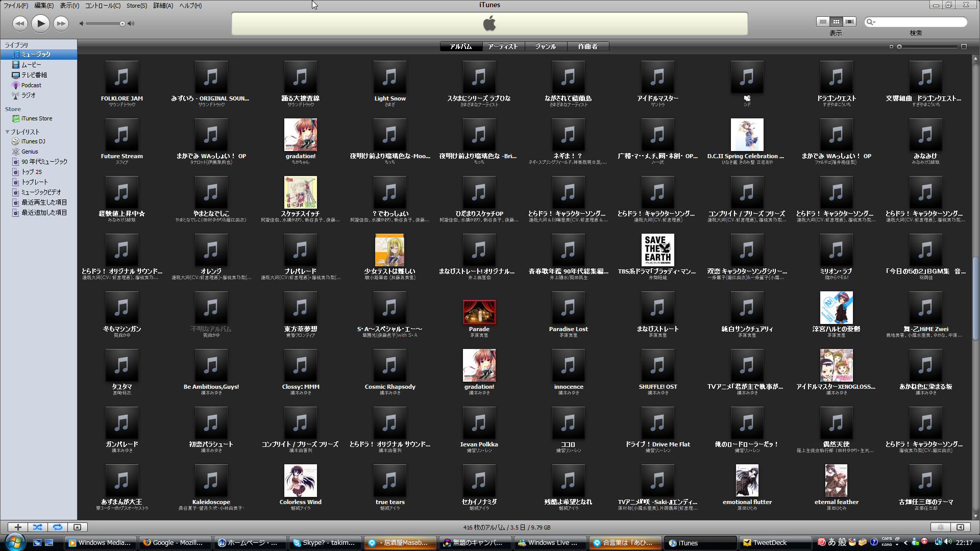
Task: Toggle repeat button at bottom
Action: (58, 527)
